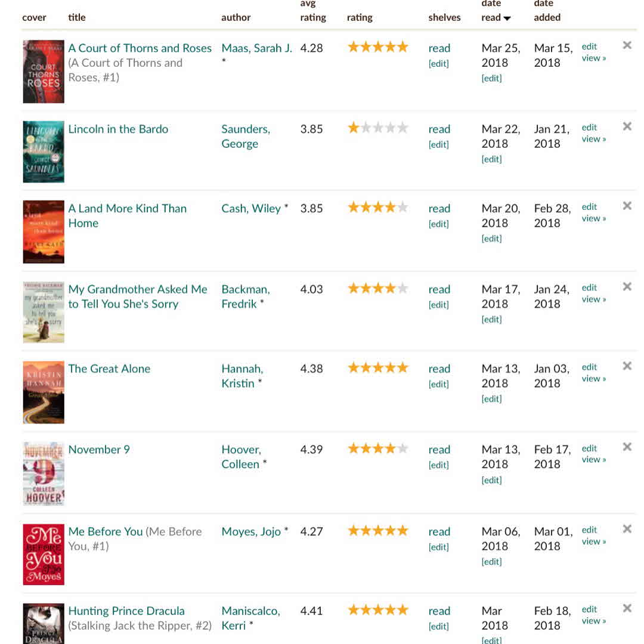This screenshot has height=644, width=644.
Task: Open A Land More Kind Than Home cover
Action: (x=44, y=232)
